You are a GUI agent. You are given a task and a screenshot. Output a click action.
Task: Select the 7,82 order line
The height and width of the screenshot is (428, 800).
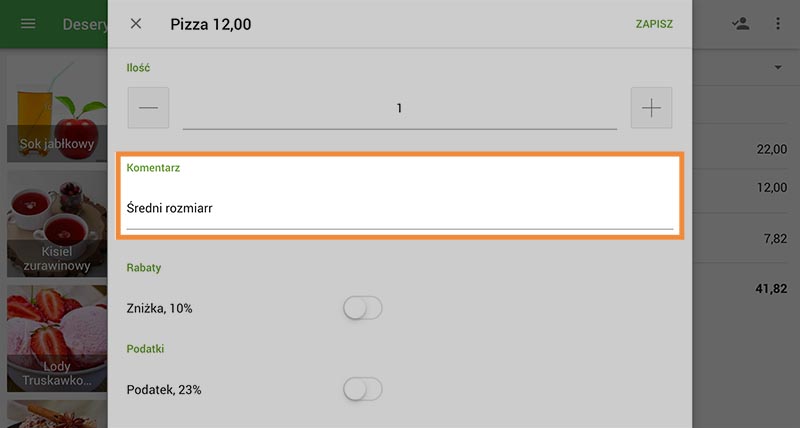745,238
